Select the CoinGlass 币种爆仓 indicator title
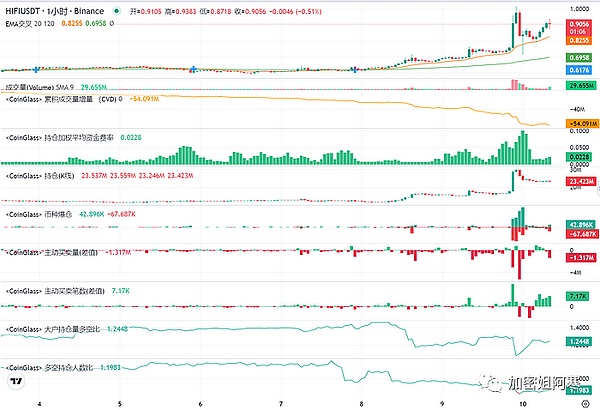The height and width of the screenshot is (410, 600). [45, 214]
